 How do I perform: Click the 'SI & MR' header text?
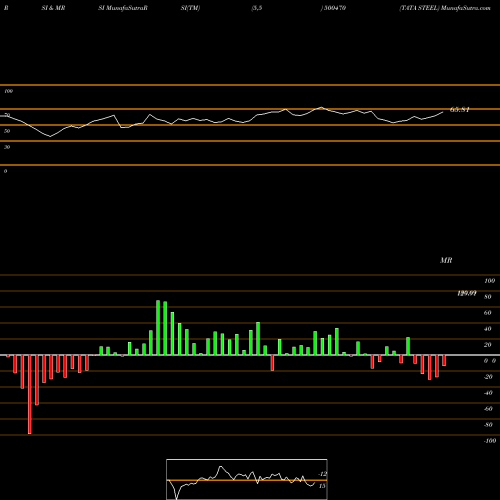click(x=53, y=8)
